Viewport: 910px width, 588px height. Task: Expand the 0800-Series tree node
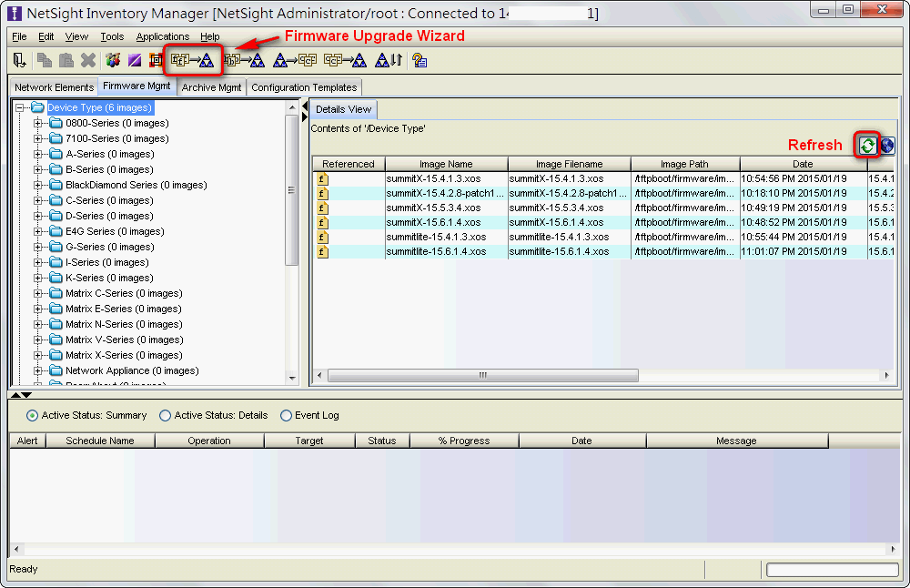[x=37, y=123]
